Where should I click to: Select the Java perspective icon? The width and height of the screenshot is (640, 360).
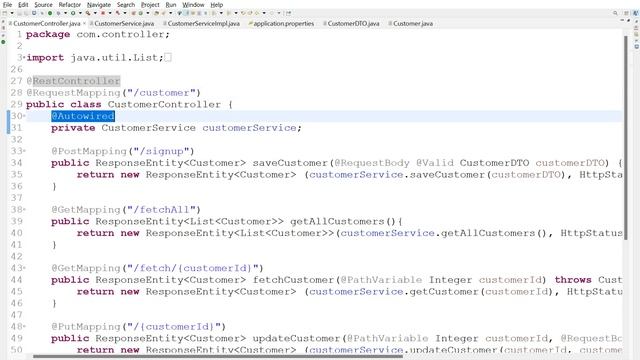(636, 13)
